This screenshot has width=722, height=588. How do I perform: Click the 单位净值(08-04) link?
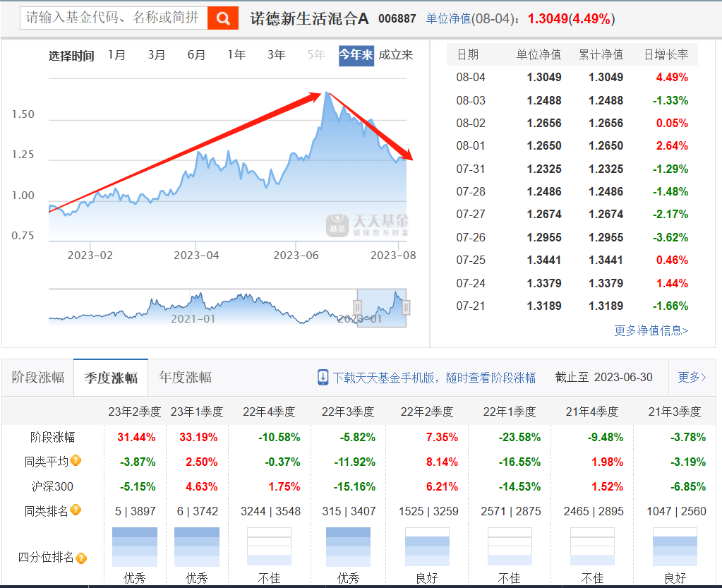pos(472,19)
